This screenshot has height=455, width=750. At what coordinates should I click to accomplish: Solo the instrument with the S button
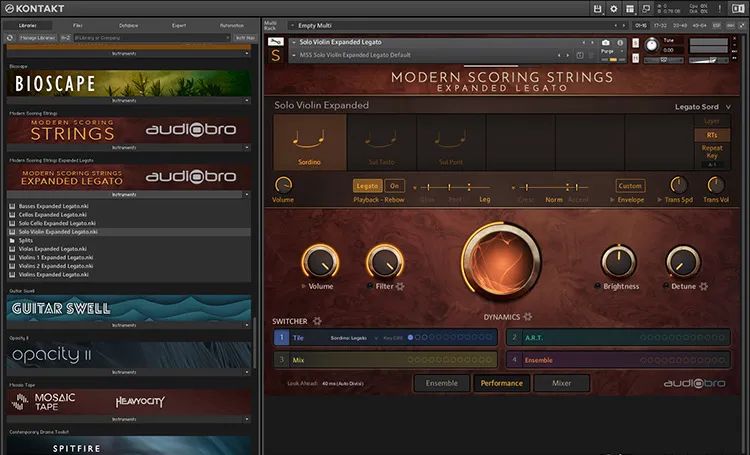pos(636,43)
